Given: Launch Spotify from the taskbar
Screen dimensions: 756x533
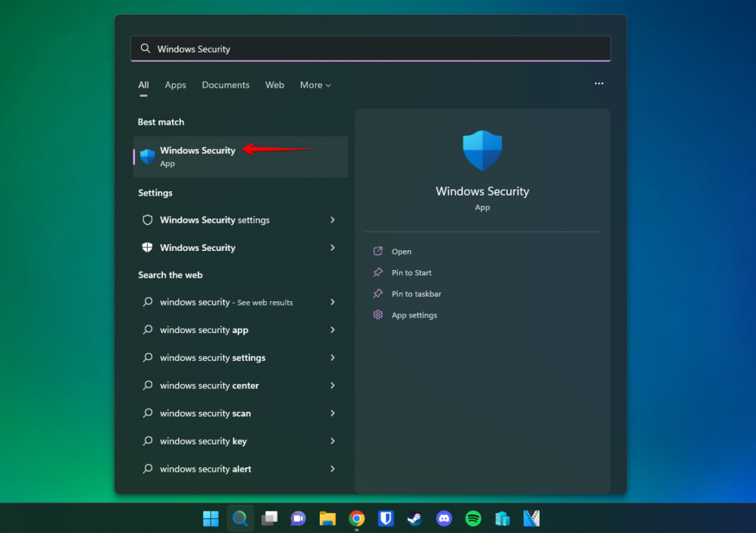Looking at the screenshot, I should pyautogui.click(x=473, y=518).
